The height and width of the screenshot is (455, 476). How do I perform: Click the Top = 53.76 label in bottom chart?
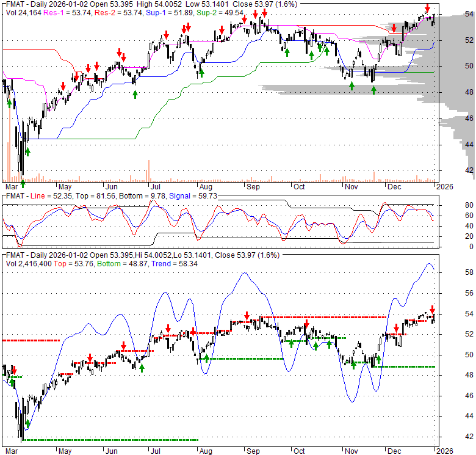click(x=74, y=264)
